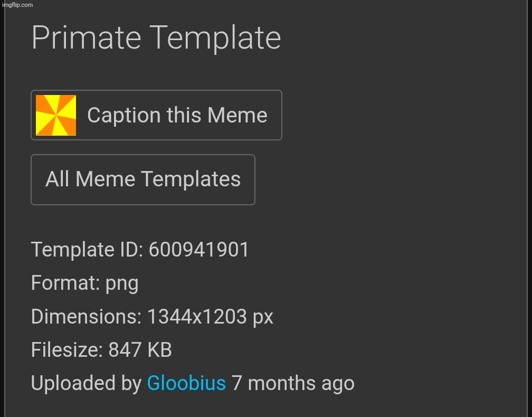Select the template ID number 600941901

[199, 250]
